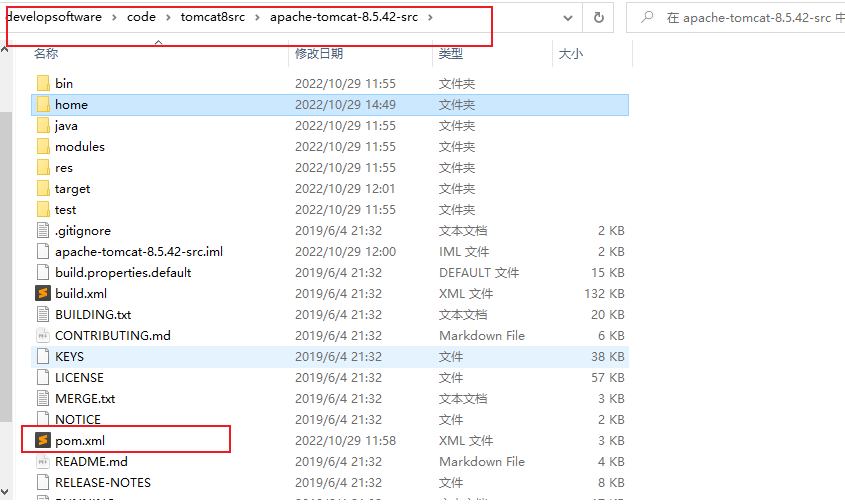The image size is (845, 504).
Task: Go to tomcat8src breadcrumb folder
Action: click(x=213, y=17)
